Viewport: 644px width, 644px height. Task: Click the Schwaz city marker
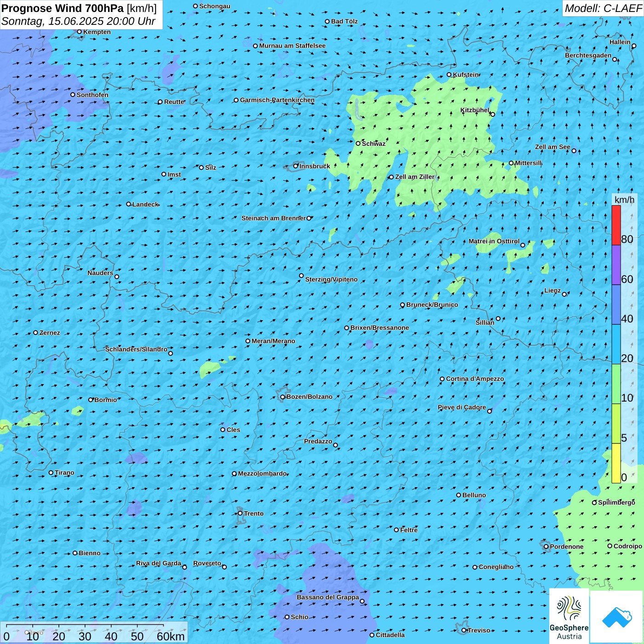[358, 144]
